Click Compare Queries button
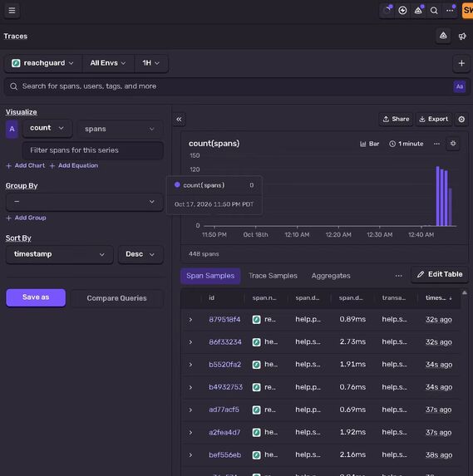Screen dimensions: 473x476 pos(116,298)
